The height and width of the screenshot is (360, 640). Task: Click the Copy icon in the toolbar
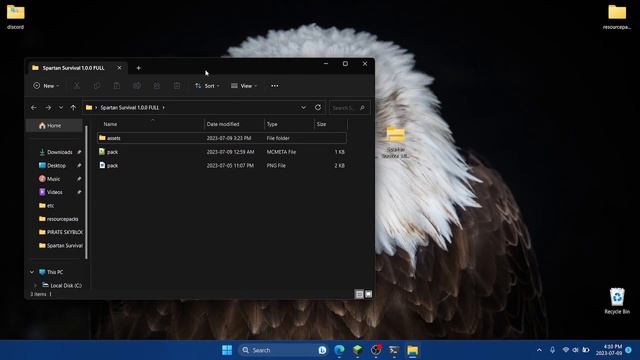pos(97,86)
